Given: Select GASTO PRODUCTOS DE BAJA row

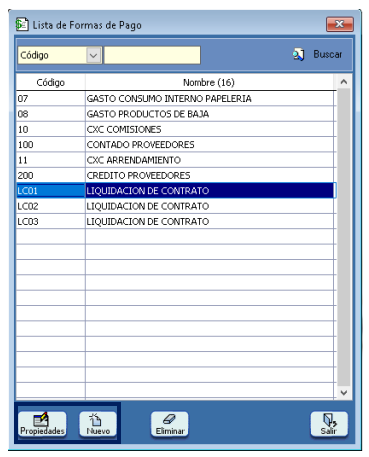Looking at the screenshot, I should point(209,114).
